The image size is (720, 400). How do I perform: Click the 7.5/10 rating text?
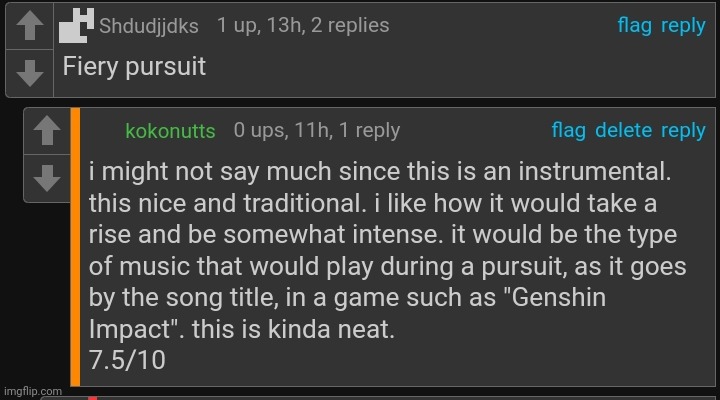[x=127, y=360]
